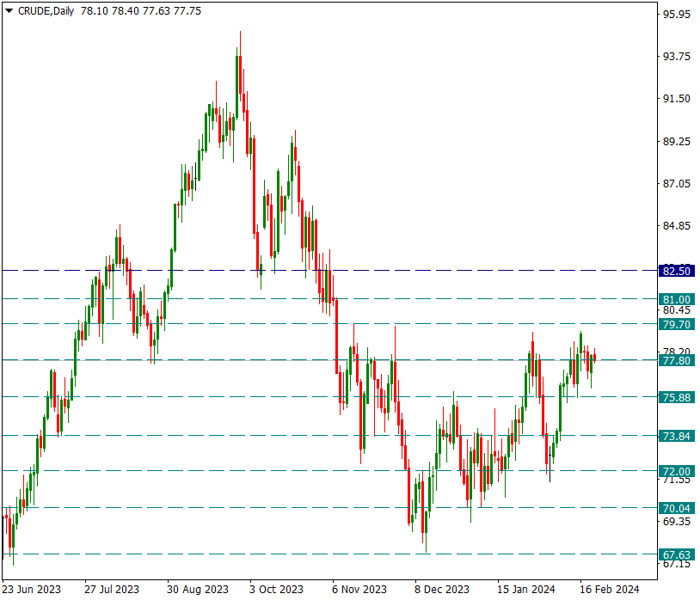Screen dimensions: 700x600
Task: Click the 80.45 price axis value
Action: pos(676,310)
